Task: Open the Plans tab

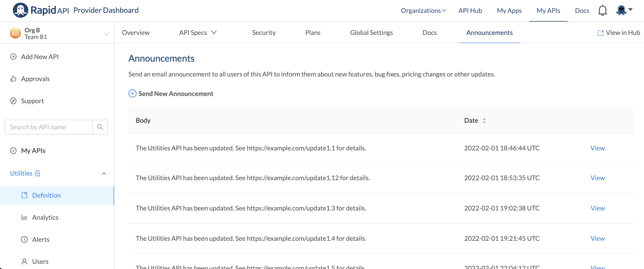Action: [x=313, y=33]
